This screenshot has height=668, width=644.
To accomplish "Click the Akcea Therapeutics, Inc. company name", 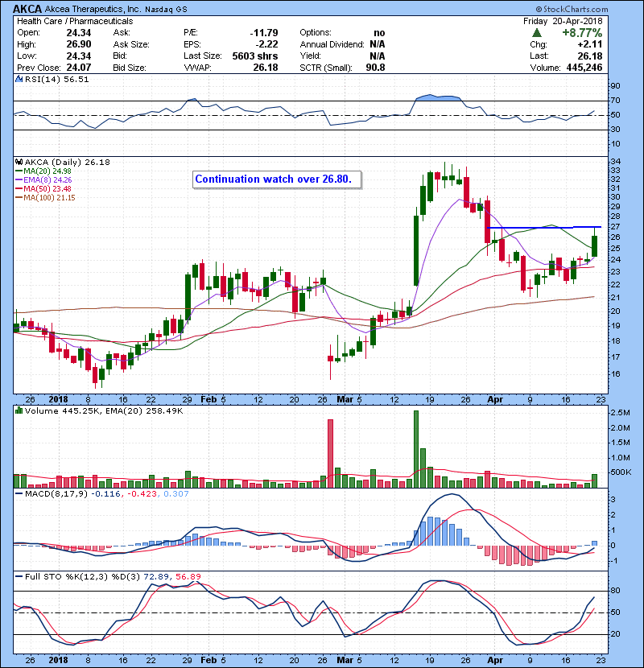I will pos(92,9).
